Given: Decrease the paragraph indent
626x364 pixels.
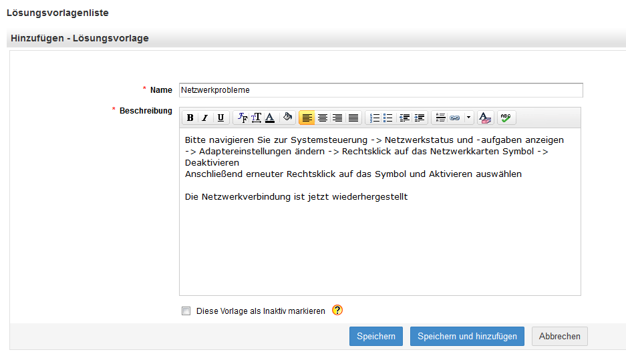Looking at the screenshot, I should coord(404,118).
